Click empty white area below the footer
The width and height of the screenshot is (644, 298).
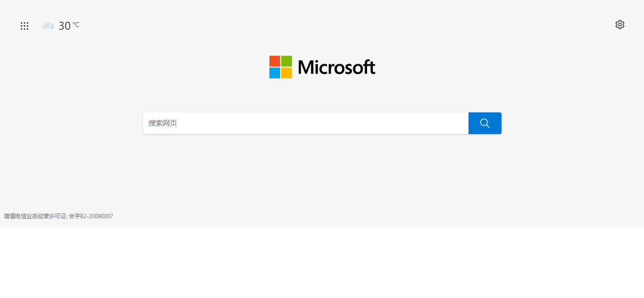322,263
